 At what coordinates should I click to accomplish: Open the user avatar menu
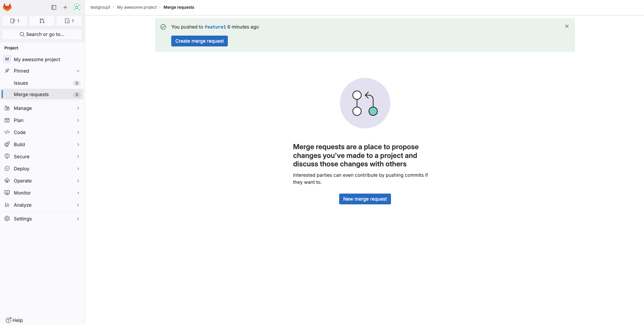point(77,7)
